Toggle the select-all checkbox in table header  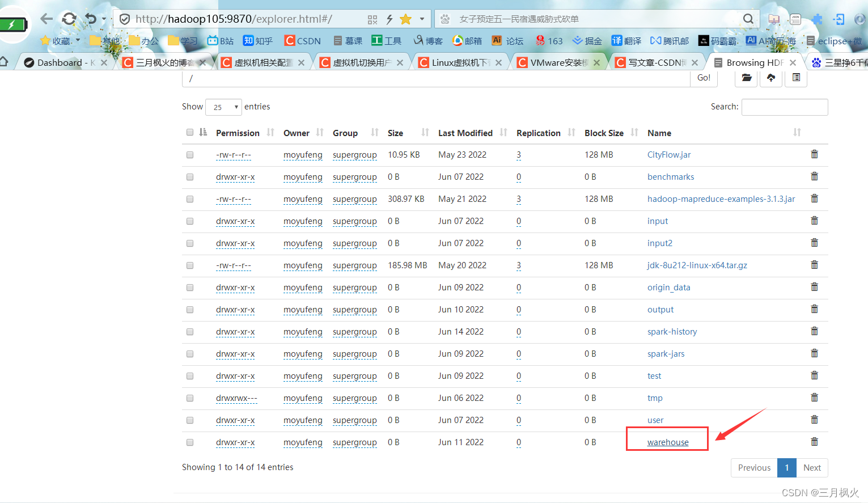[190, 132]
